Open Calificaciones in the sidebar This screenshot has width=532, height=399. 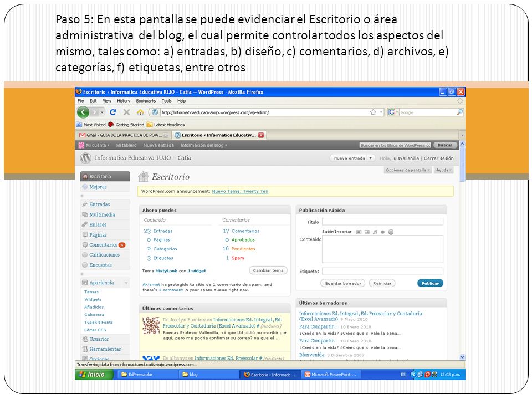coord(105,255)
